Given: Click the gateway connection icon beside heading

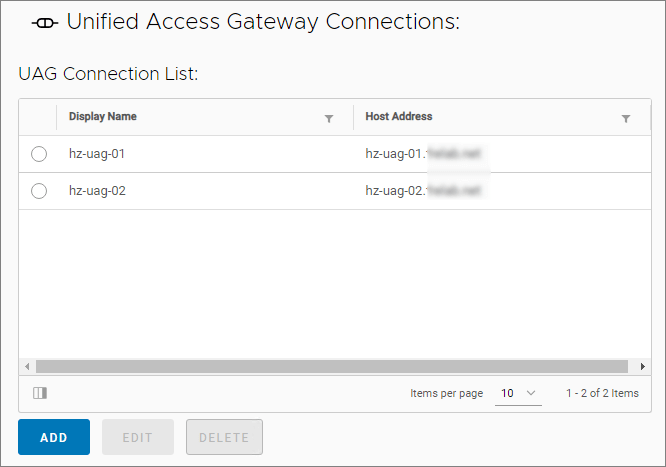Looking at the screenshot, I should point(46,23).
